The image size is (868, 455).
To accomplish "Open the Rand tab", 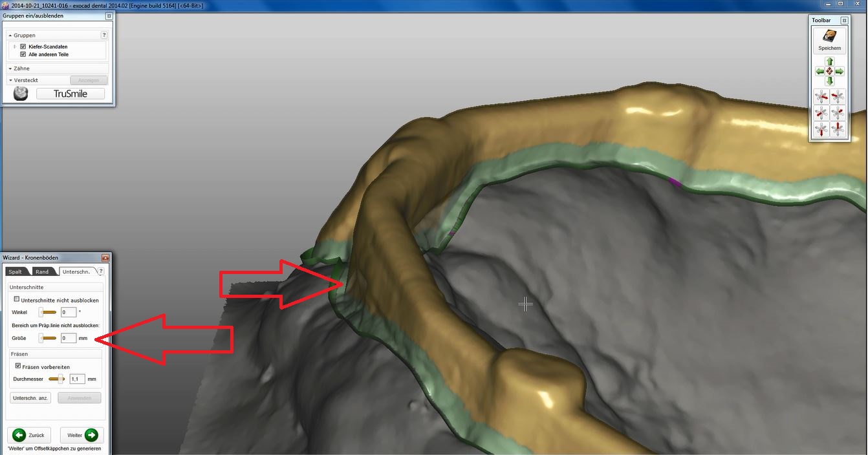I will (43, 271).
